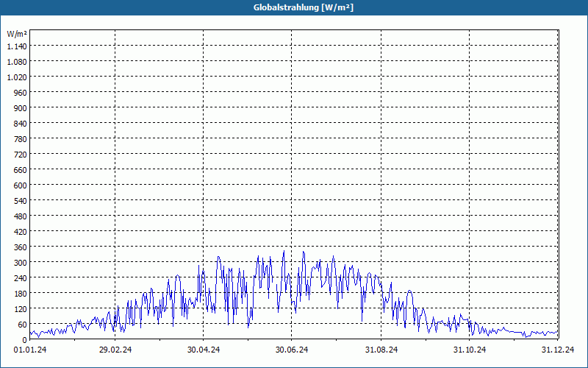Click the 29.02.24 date label
588x368 pixels.
(x=115, y=350)
